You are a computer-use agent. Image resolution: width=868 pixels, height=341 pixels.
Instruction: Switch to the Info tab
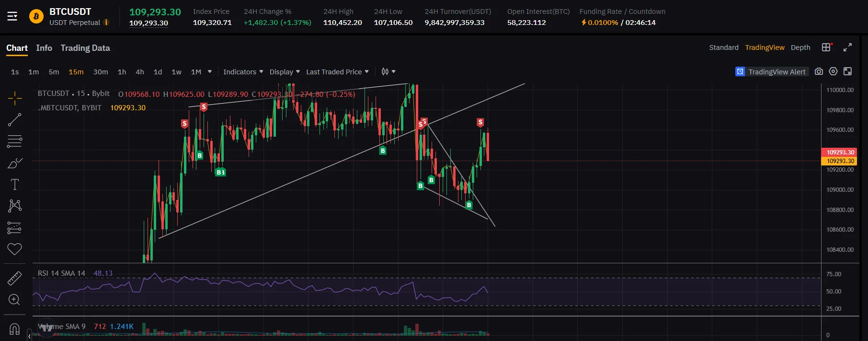(x=44, y=48)
